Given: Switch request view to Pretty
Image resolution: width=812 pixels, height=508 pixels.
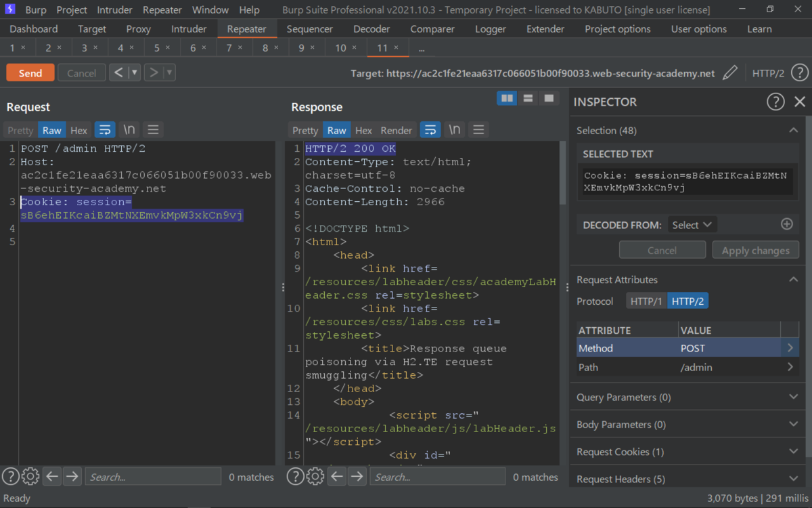Looking at the screenshot, I should pyautogui.click(x=20, y=130).
